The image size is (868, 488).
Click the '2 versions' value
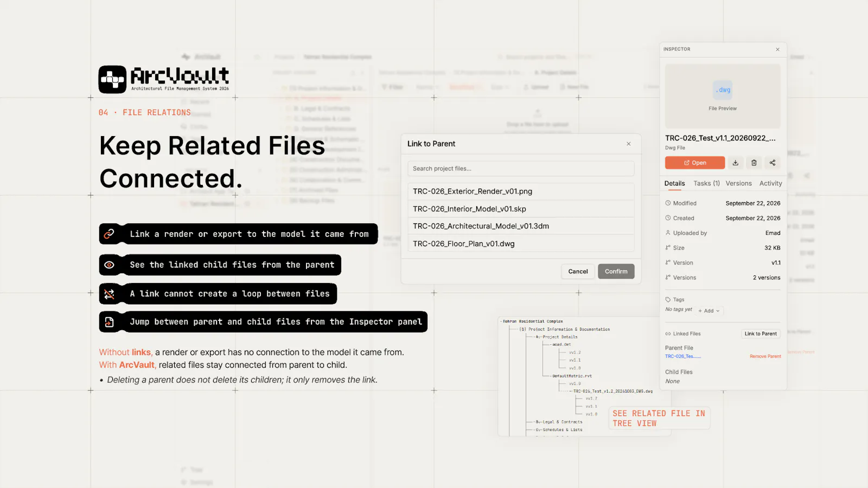coord(767,278)
